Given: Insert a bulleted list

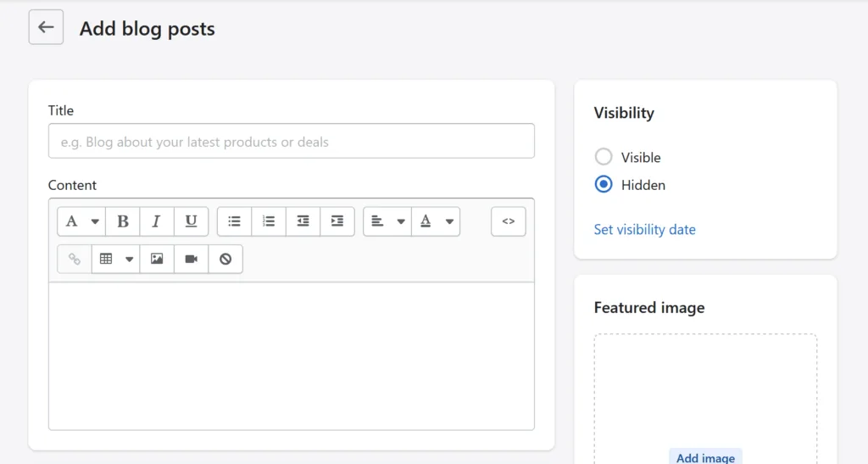Looking at the screenshot, I should pyautogui.click(x=235, y=221).
